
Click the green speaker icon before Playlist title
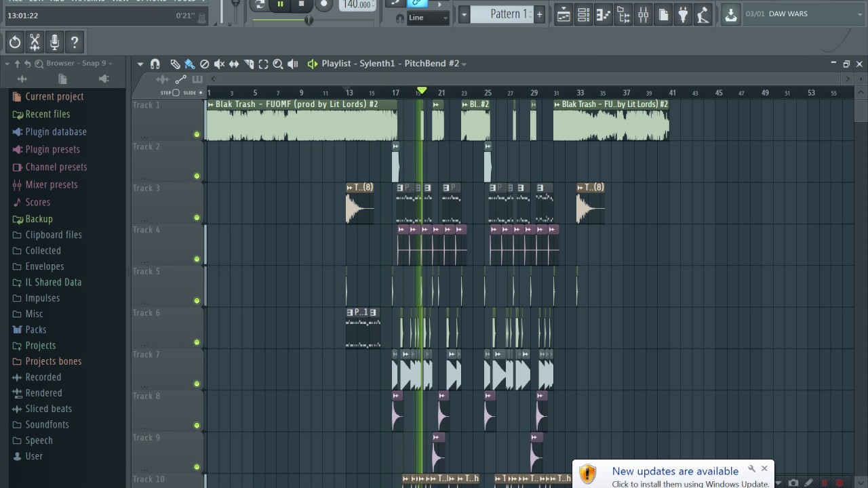tap(312, 64)
